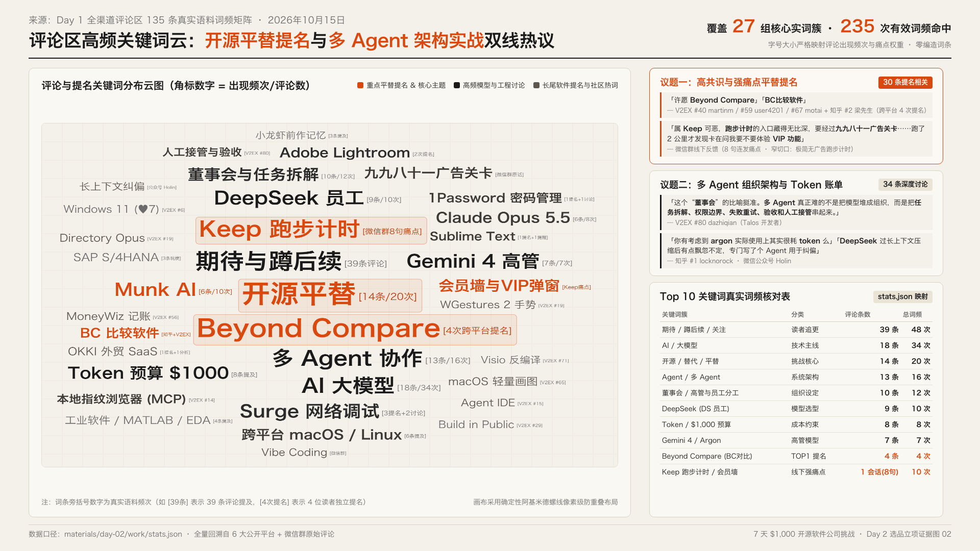The image size is (980, 551).
Task: Click the 九九八十一广告关卡 keyword
Action: (428, 173)
